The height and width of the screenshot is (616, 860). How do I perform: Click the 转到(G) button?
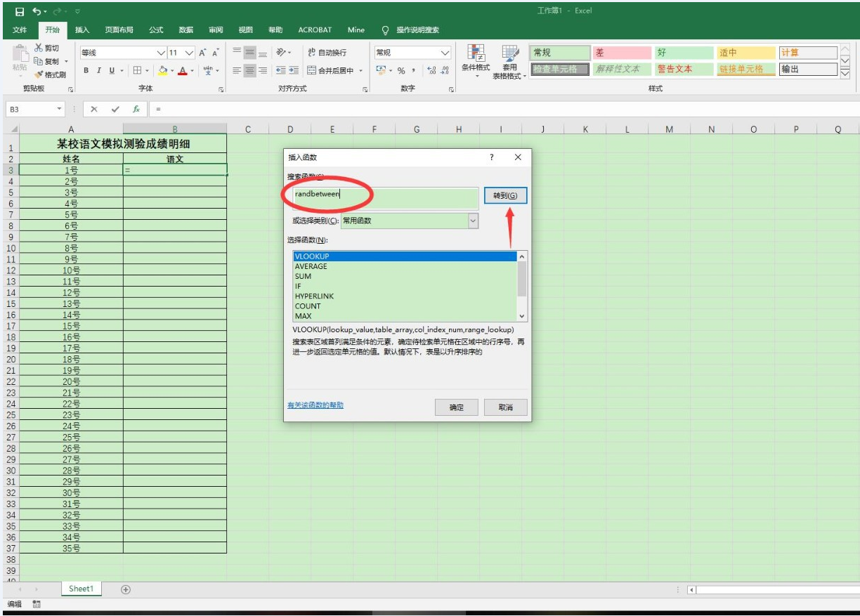click(x=505, y=196)
